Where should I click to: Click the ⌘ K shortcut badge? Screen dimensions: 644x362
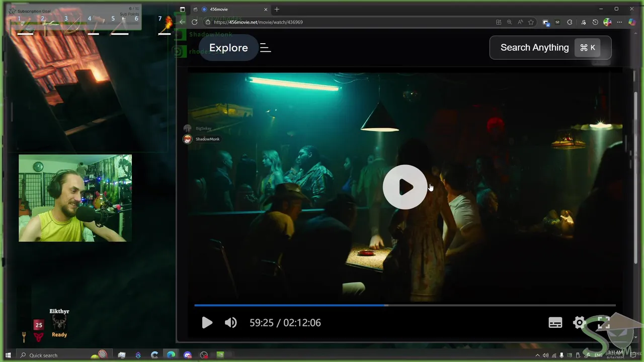(588, 48)
